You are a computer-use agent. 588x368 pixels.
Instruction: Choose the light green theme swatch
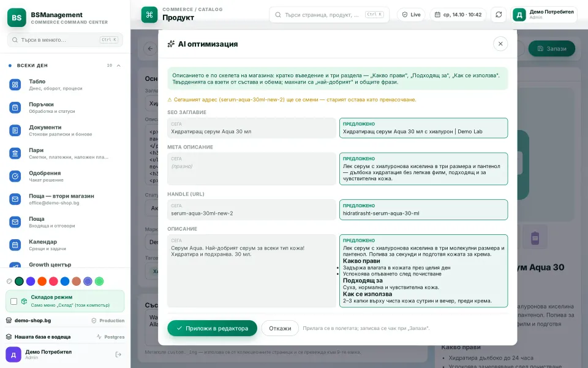click(x=99, y=282)
